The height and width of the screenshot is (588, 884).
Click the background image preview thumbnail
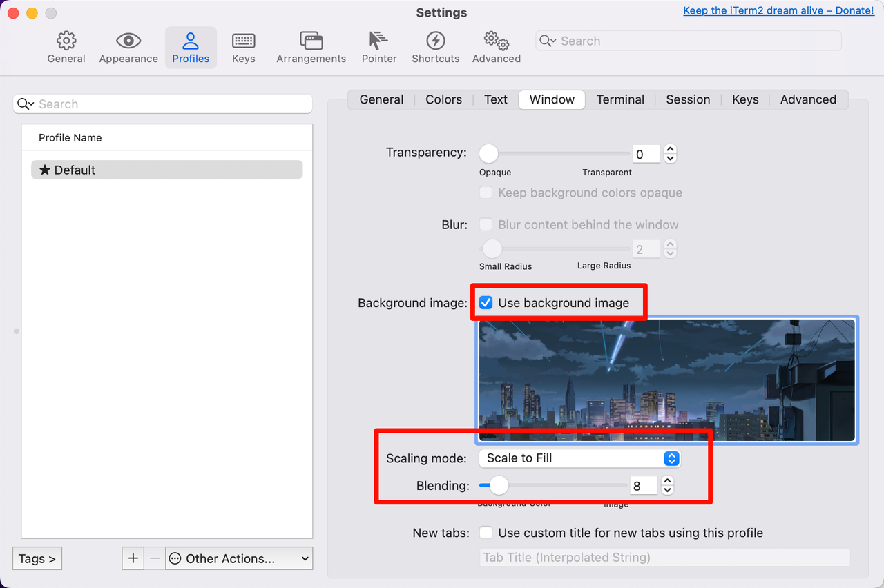[x=666, y=380]
